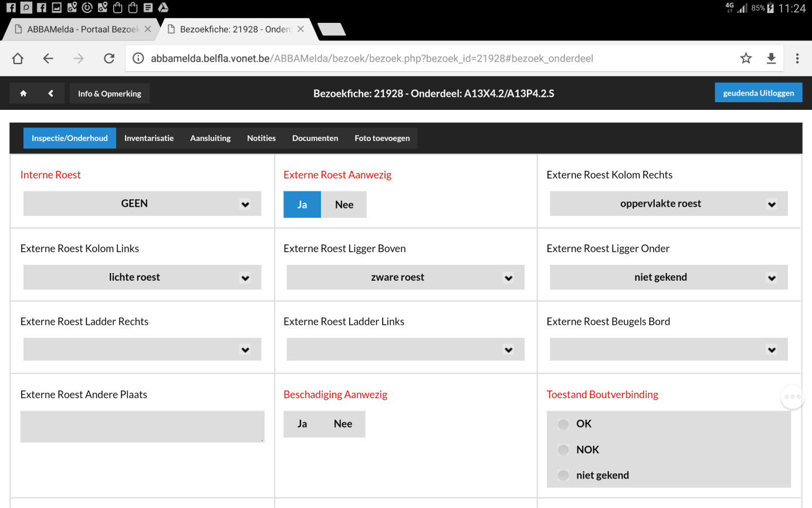Switch to the Inspectie/Onderhoud tab

tap(70, 138)
